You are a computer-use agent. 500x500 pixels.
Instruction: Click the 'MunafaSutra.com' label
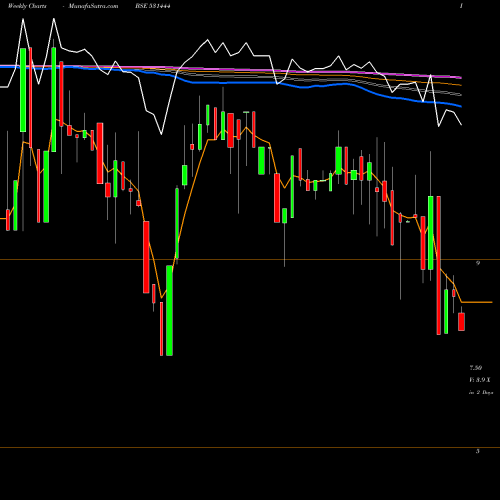tap(93, 6)
